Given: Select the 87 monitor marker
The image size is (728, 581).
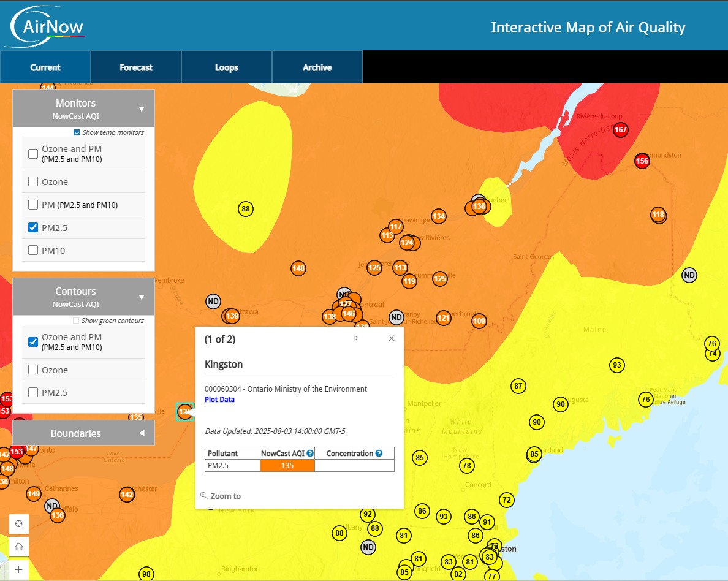Looking at the screenshot, I should coord(518,385).
